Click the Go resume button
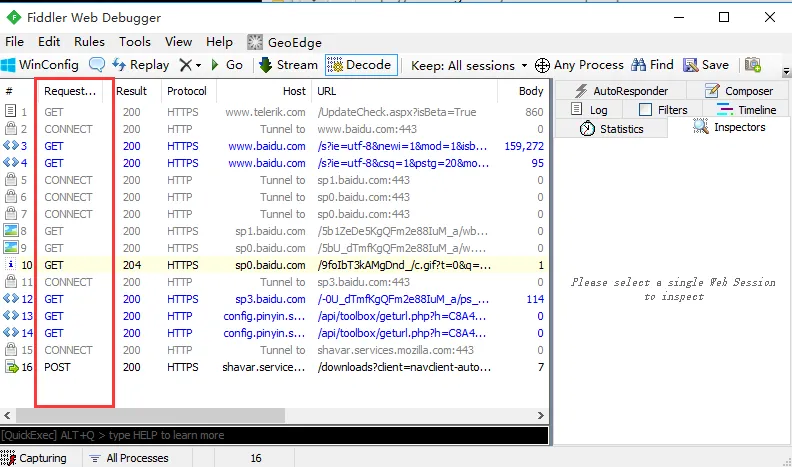The height and width of the screenshot is (467, 792). [x=227, y=65]
